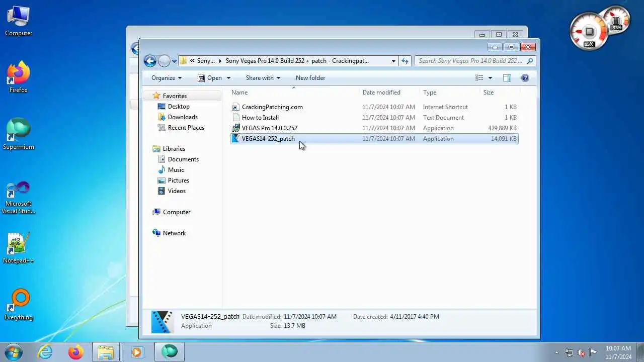Open the Computer desktop icon

pos(19,21)
